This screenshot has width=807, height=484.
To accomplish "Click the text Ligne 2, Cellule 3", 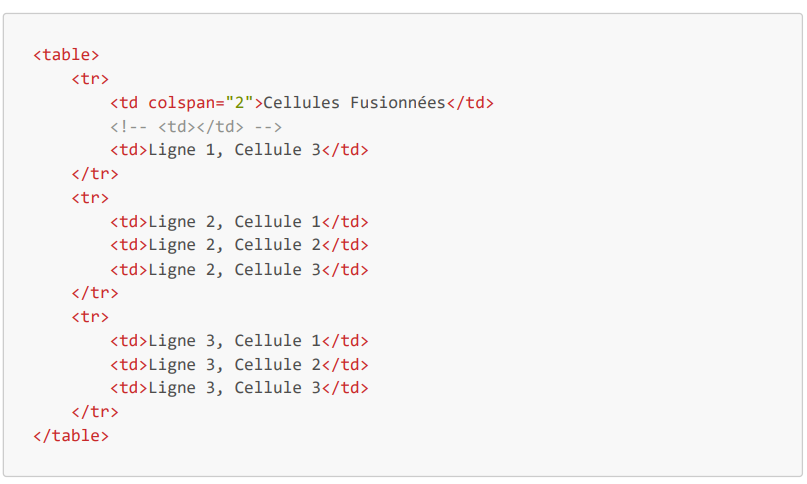I will tap(234, 269).
